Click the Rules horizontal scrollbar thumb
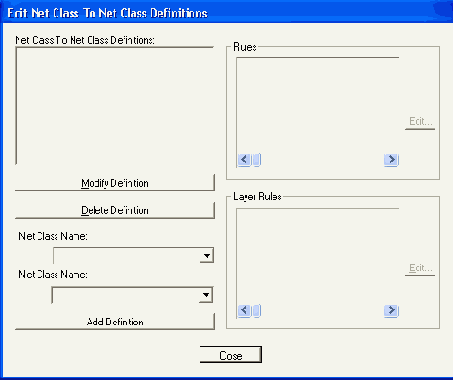Image resolution: width=453 pixels, height=380 pixels. click(257, 160)
